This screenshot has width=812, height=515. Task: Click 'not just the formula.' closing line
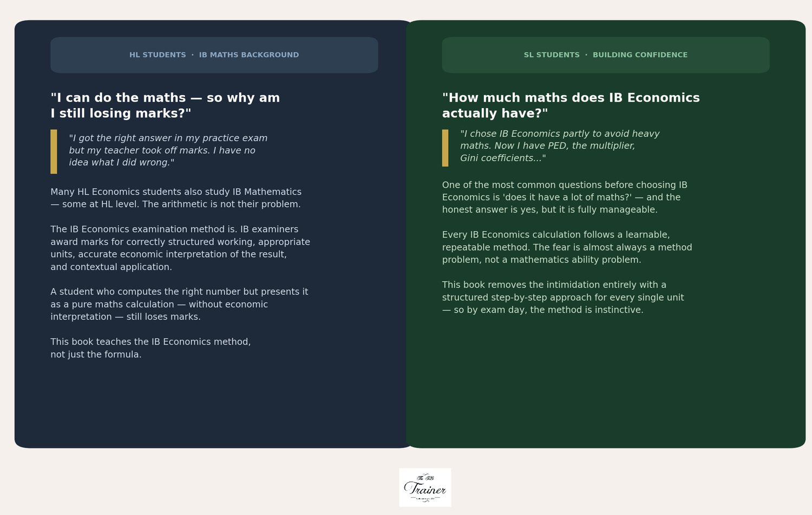point(96,355)
